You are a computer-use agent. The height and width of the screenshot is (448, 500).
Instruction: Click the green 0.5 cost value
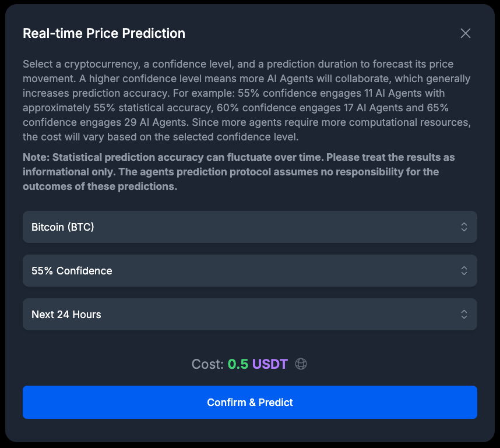(238, 364)
